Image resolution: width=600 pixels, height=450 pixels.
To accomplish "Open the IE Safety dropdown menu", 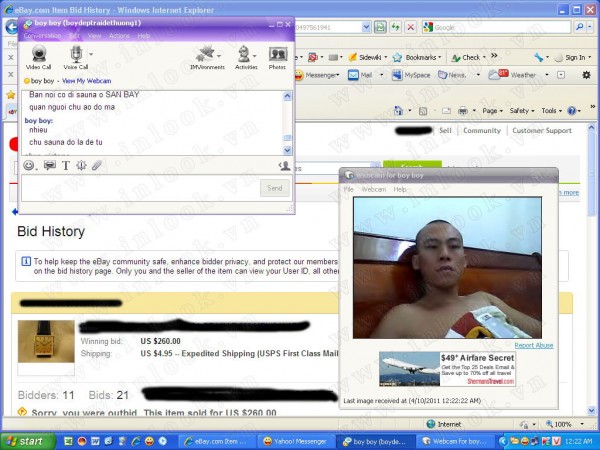I will pyautogui.click(x=521, y=110).
